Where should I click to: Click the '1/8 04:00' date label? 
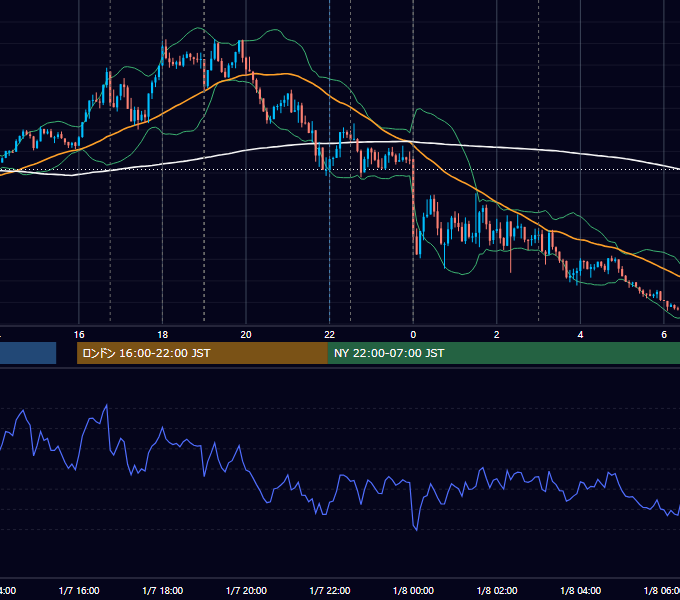[x=581, y=590]
